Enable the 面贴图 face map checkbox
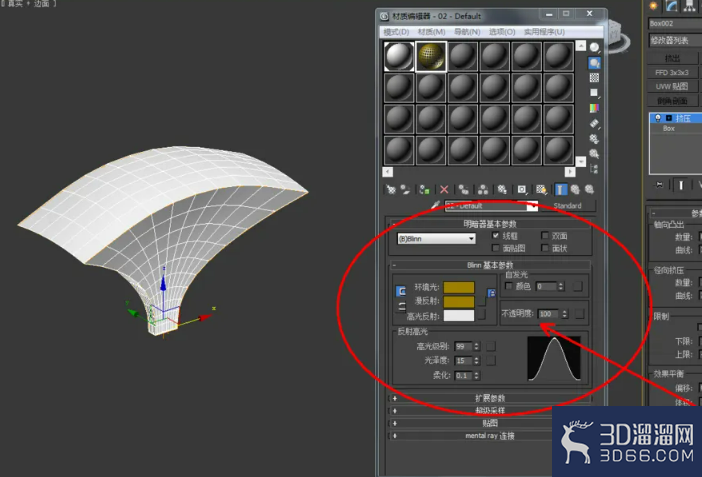702x477 pixels. (x=496, y=248)
